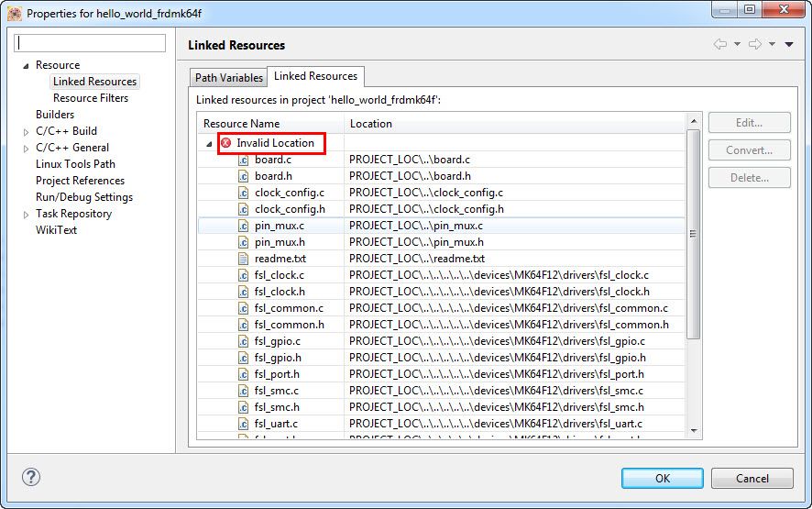Confirm with the OK button
Screen dimensions: 812x509
(663, 479)
